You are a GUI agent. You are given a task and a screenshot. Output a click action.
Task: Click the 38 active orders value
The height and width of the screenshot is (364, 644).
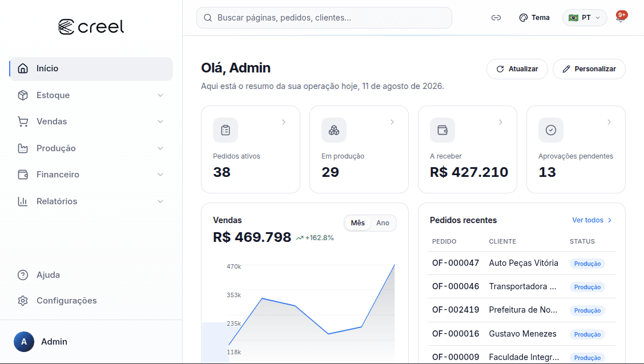tap(222, 172)
